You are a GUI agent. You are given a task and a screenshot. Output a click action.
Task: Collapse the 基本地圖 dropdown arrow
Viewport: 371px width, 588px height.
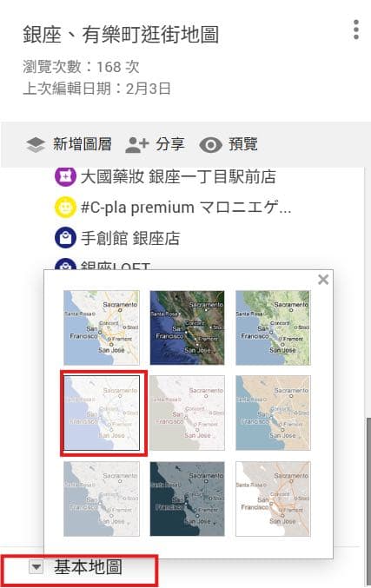coord(36,566)
